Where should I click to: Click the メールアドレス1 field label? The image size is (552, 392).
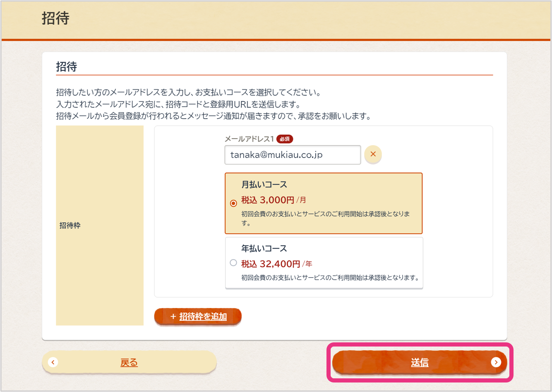[249, 139]
